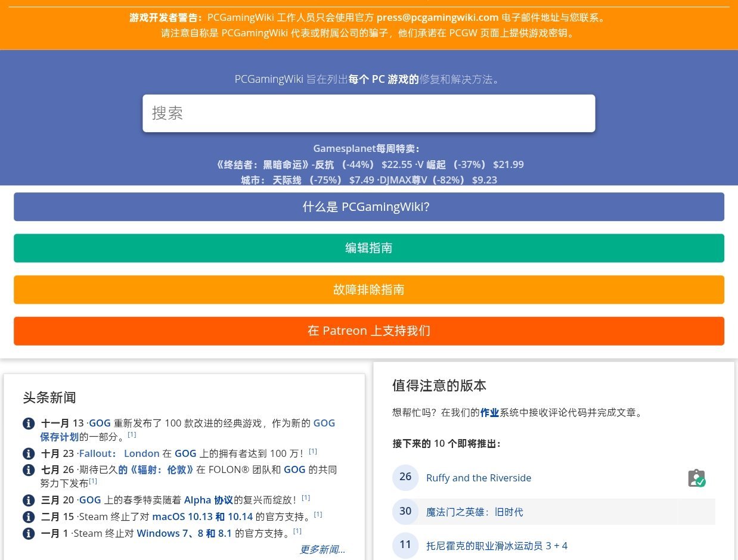738x560 pixels.
Task: Click the info icon beside 一月 1 news
Action: (x=29, y=533)
